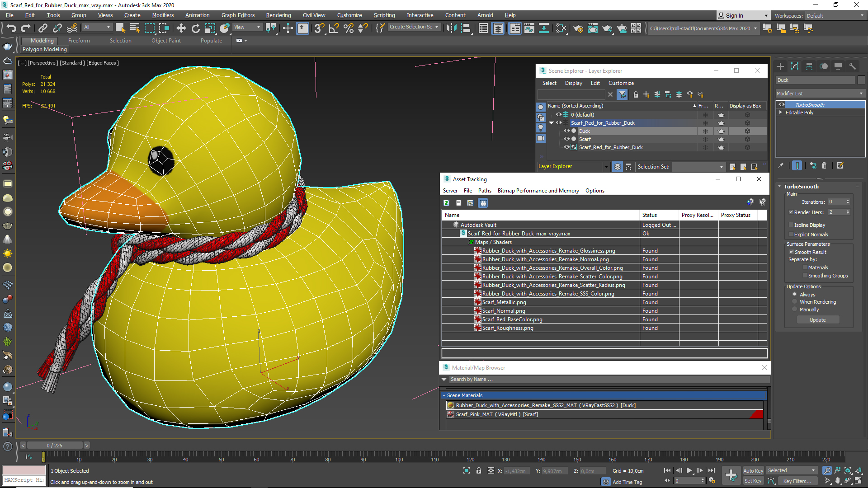Click the Update button in TurboSmooth

pyautogui.click(x=817, y=320)
